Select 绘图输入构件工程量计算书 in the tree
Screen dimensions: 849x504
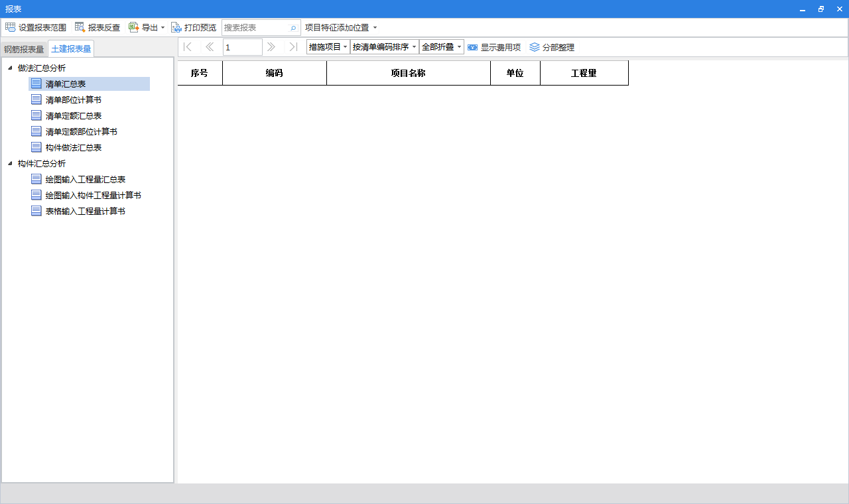point(93,195)
